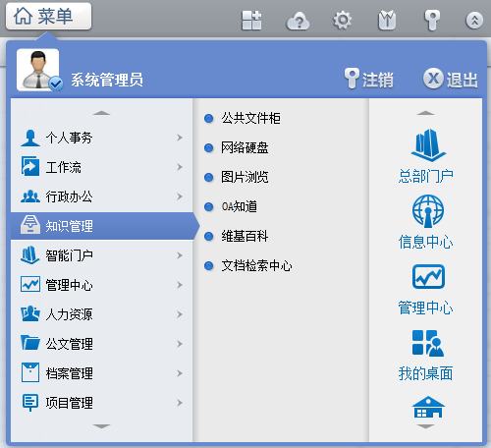Click the down arrow below left menu
This screenshot has width=491, height=448.
point(101,426)
